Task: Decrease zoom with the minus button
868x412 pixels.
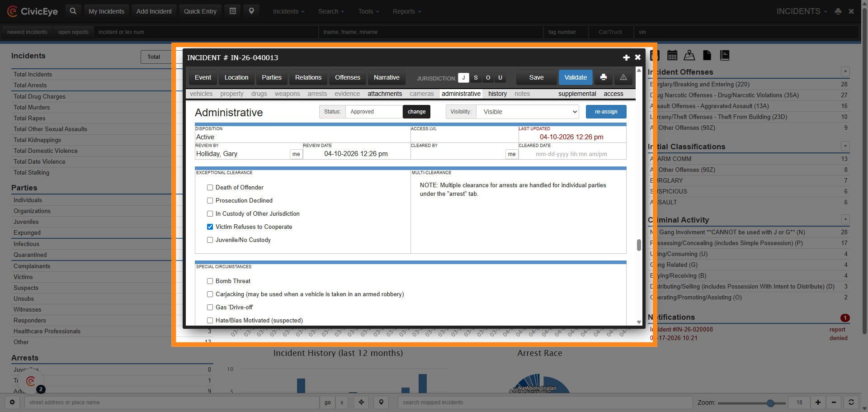Action: pyautogui.click(x=834, y=402)
